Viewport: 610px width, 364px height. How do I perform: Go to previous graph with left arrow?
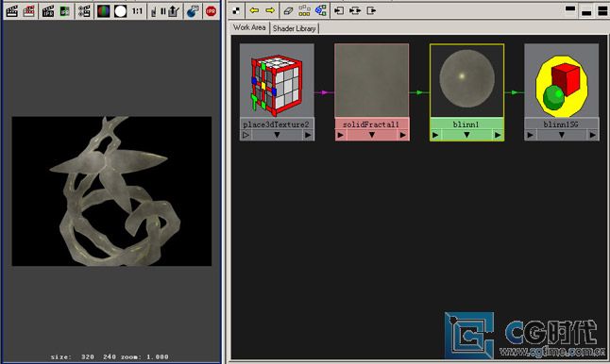pyautogui.click(x=254, y=11)
